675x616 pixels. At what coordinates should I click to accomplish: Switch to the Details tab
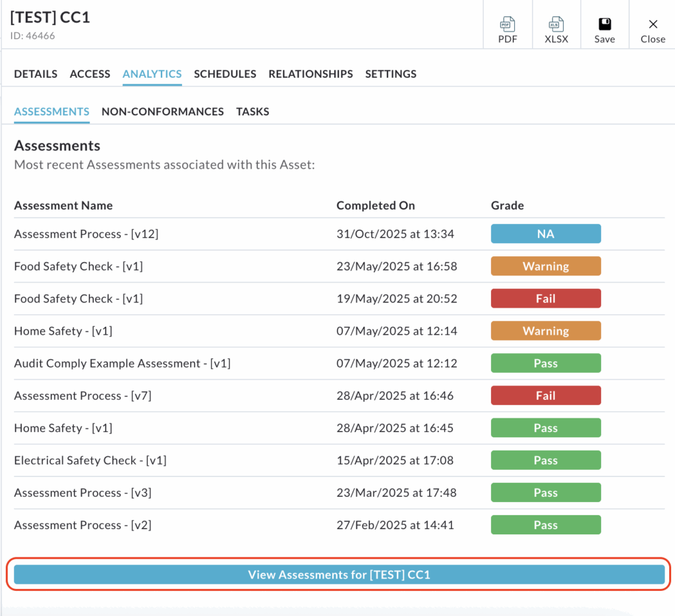(36, 74)
